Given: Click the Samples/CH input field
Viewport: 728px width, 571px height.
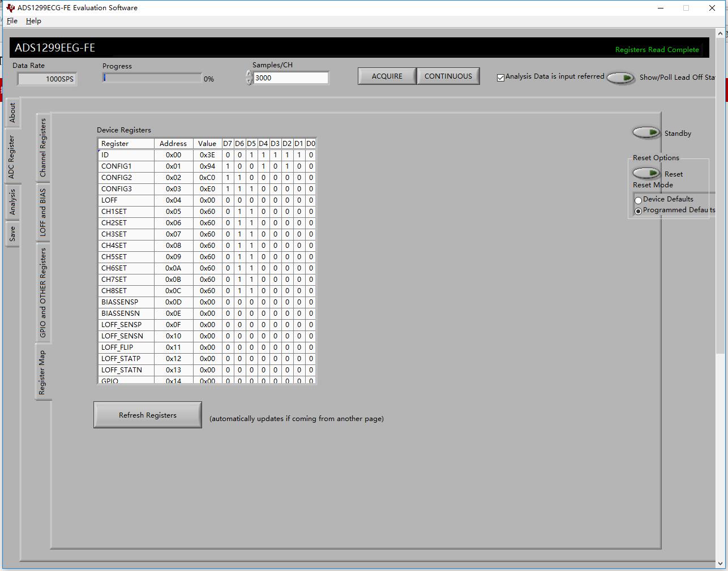Looking at the screenshot, I should pos(291,78).
